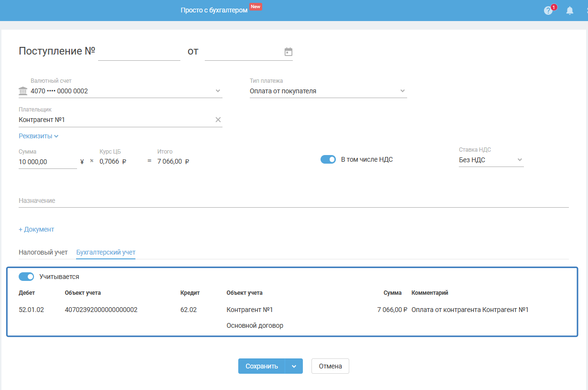This screenshot has height=390, width=588.
Task: Clear the Плательщик field with X icon
Action: pos(218,120)
